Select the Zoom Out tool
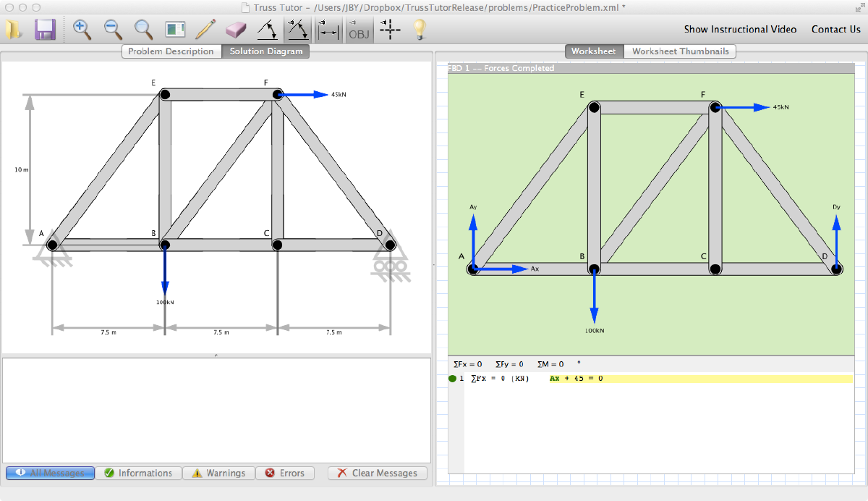 point(112,30)
